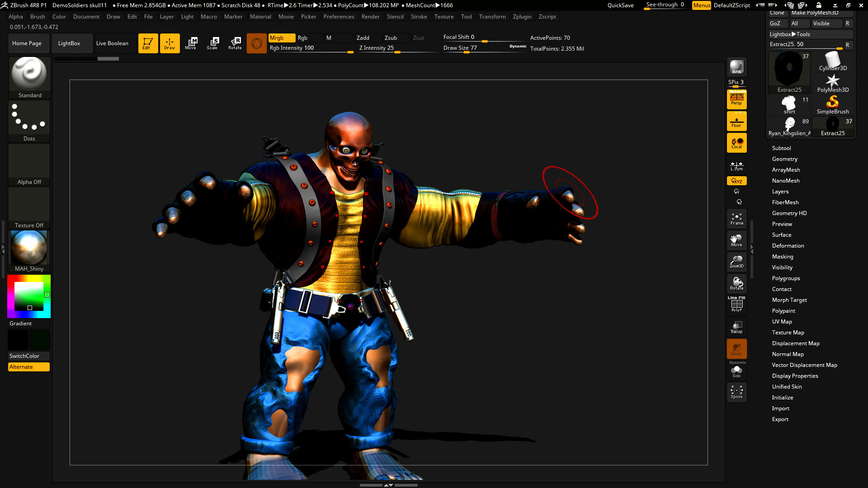The height and width of the screenshot is (488, 868).
Task: Click the Gizmo 3D sphere icon
Action: point(256,43)
